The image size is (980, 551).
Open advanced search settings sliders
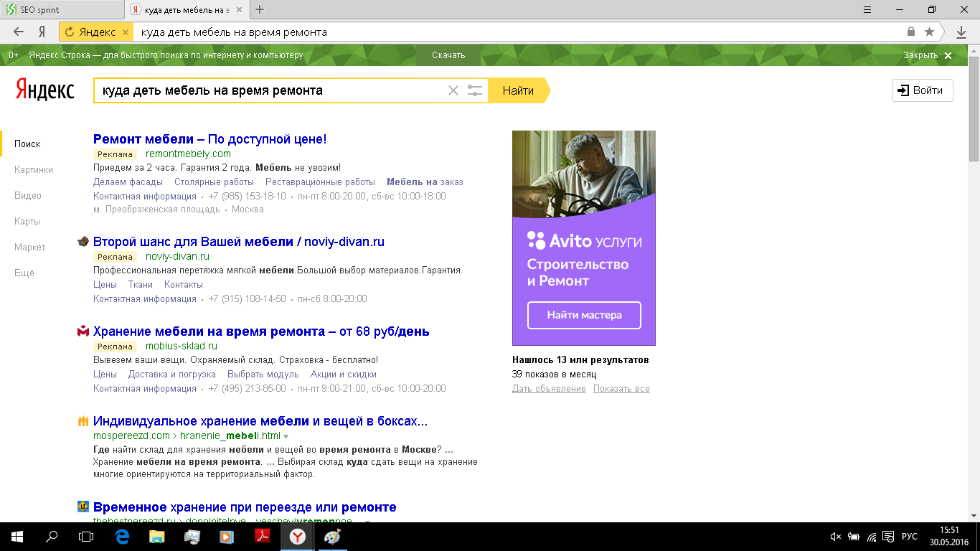point(475,90)
